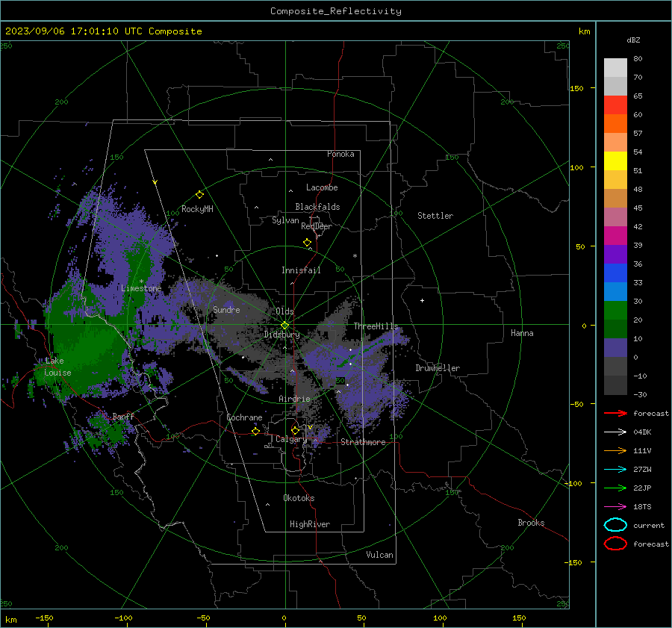This screenshot has width=672, height=628.
Task: Select the red 60 dBZ color swatch
Action: coord(615,105)
